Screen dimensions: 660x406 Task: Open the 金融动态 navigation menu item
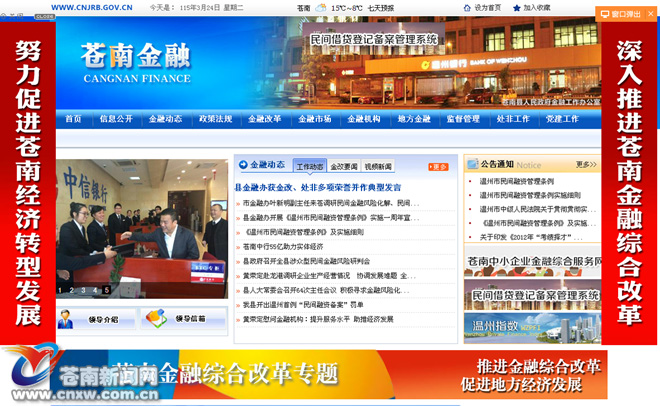point(165,119)
